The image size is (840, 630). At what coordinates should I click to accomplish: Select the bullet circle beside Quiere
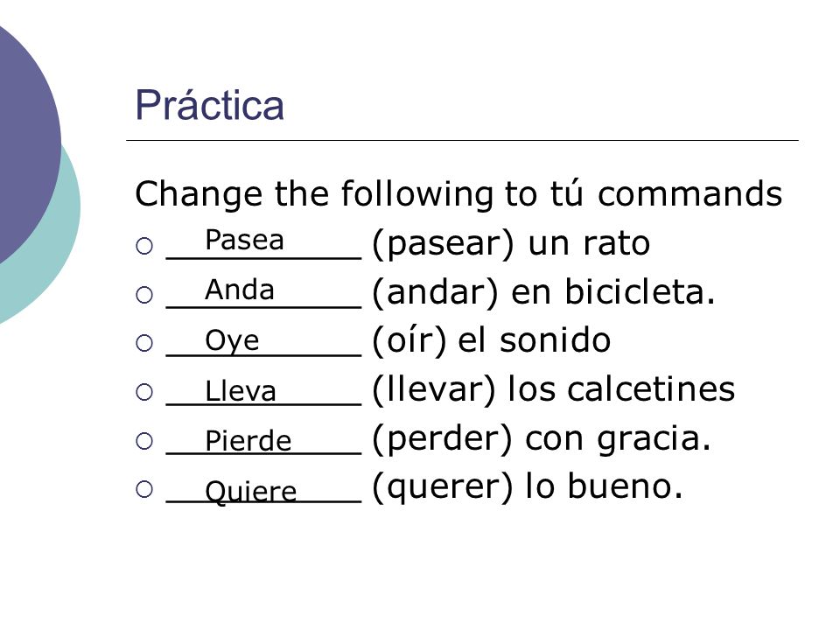point(144,489)
